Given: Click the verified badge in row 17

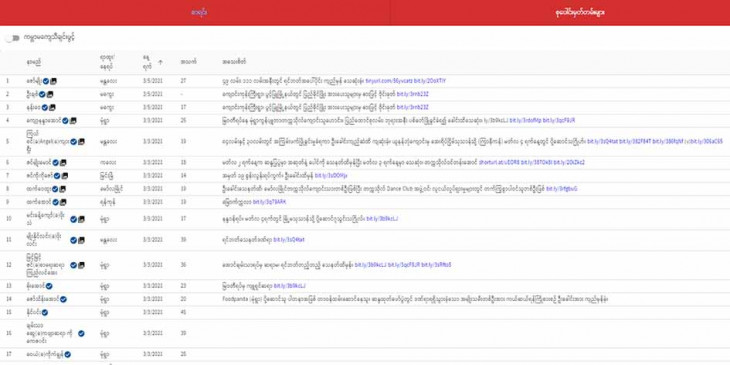Looking at the screenshot, I should coord(68,354).
